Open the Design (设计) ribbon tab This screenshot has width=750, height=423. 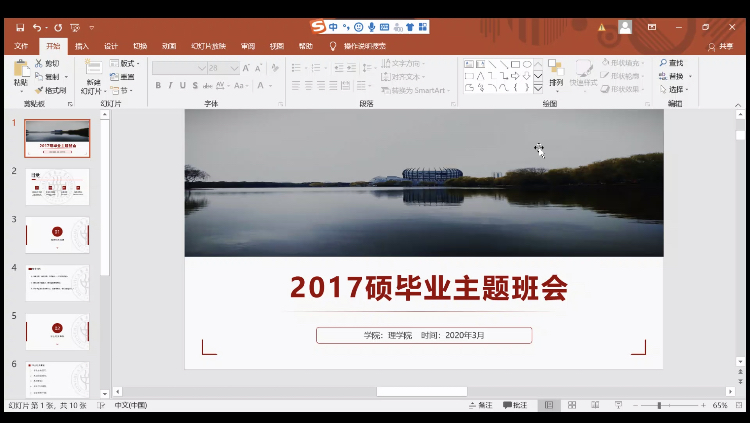click(111, 46)
